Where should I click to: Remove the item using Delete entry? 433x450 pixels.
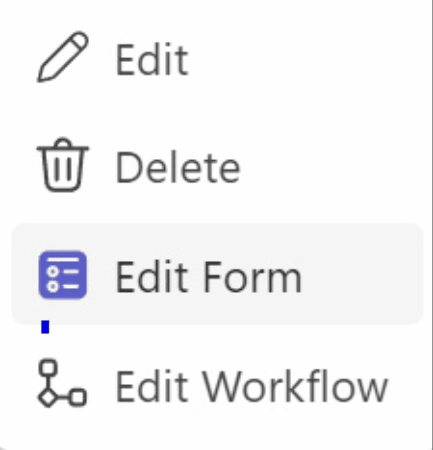pos(217,166)
